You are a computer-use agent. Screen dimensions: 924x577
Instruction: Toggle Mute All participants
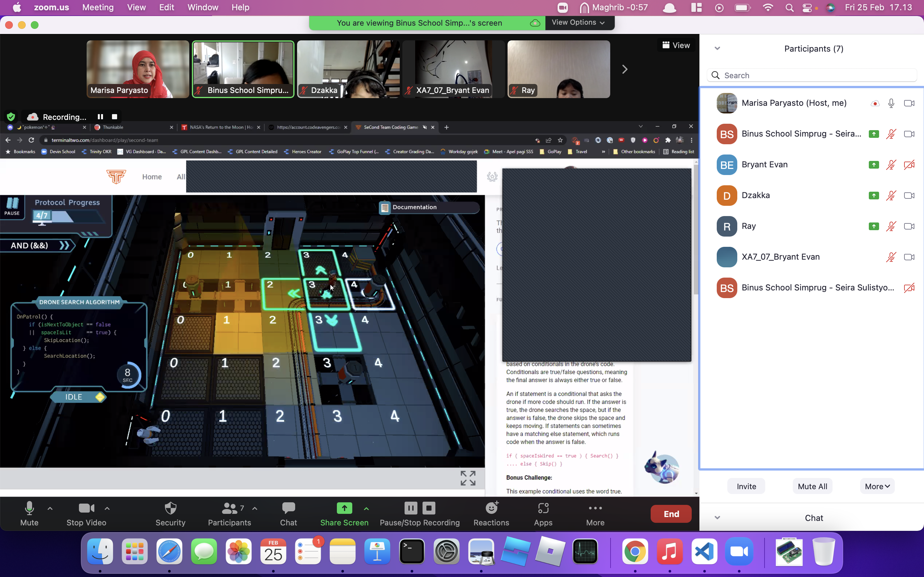coord(812,486)
